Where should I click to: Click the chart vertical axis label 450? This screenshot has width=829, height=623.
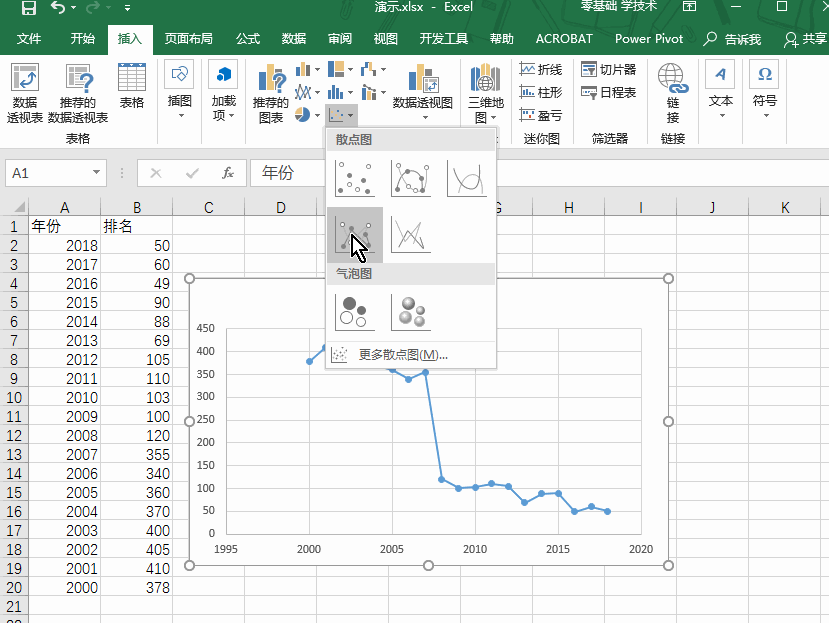coord(206,328)
